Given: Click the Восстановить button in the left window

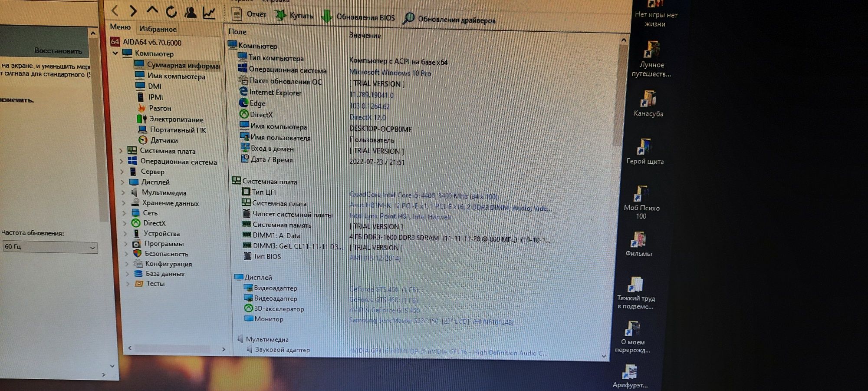Looking at the screenshot, I should 58,51.
